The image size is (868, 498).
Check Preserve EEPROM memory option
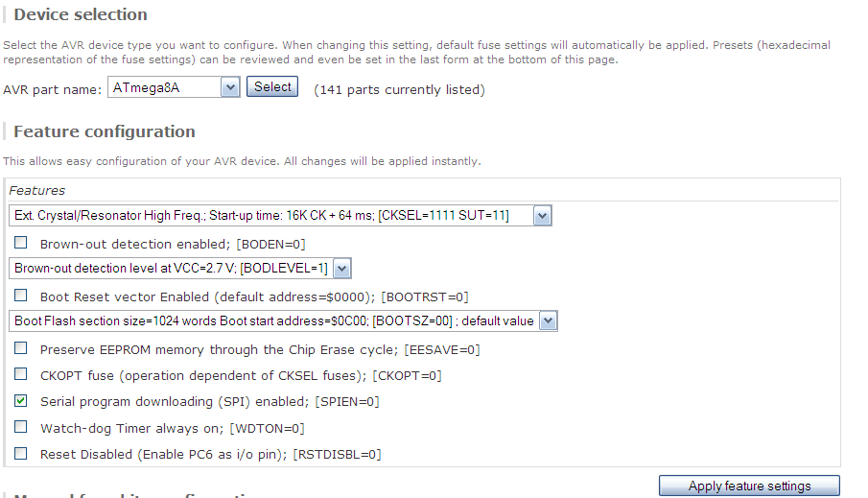(x=20, y=348)
